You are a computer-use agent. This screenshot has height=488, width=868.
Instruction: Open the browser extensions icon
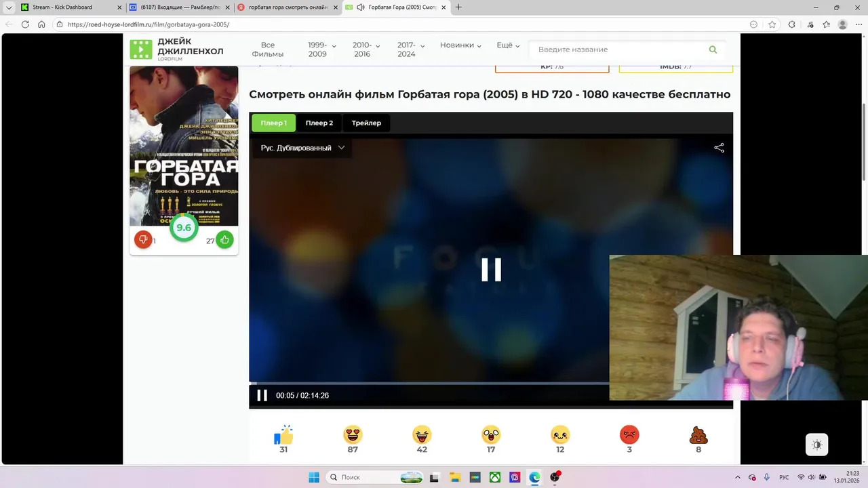[x=791, y=24]
